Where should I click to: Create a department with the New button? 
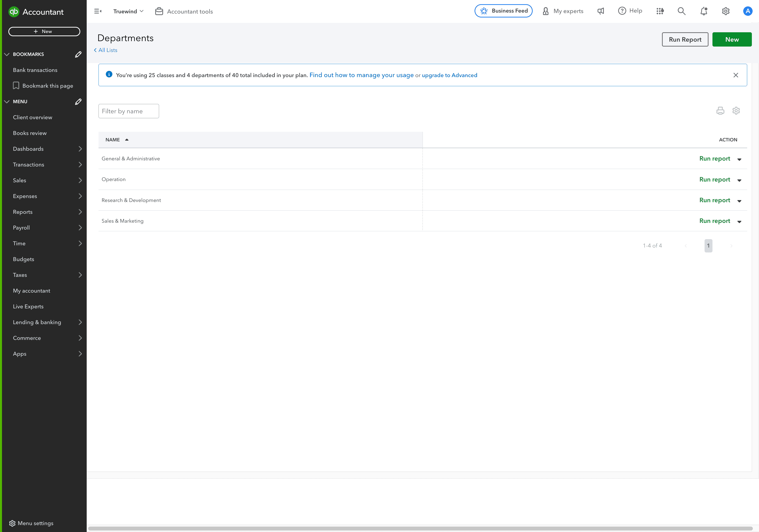pyautogui.click(x=732, y=39)
